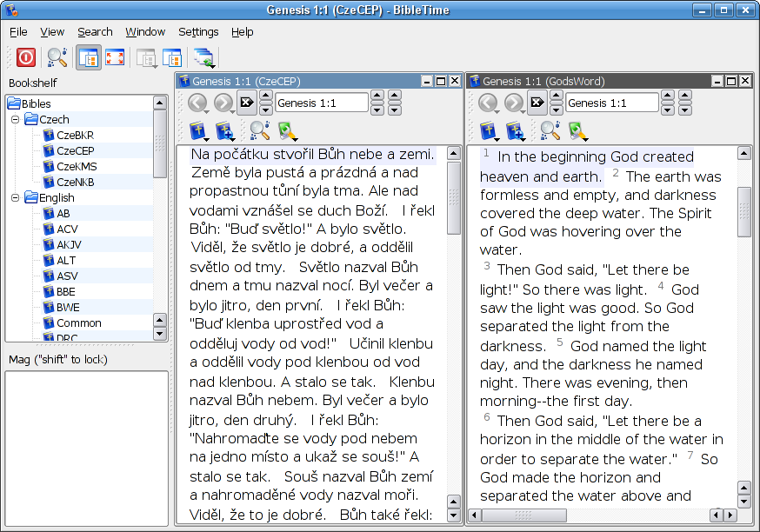Open the File menu
Viewport: 760px width, 532px height.
point(18,32)
